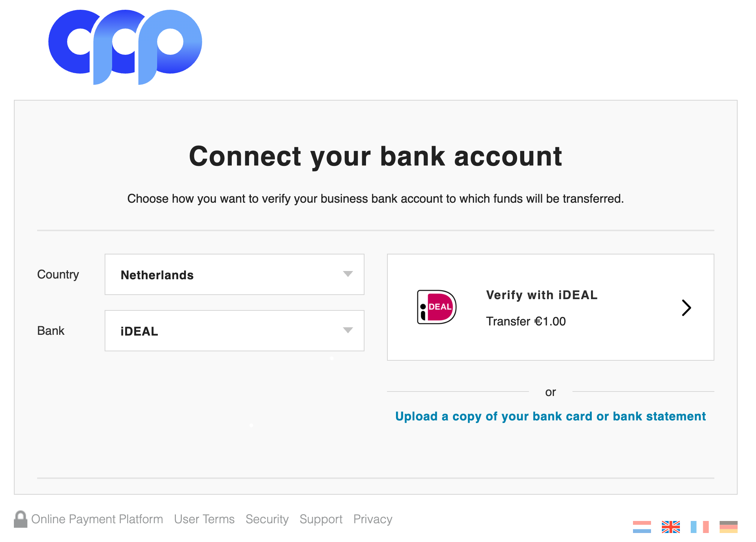Click the iDEAL logo icon
The height and width of the screenshot is (542, 756).
[436, 307]
